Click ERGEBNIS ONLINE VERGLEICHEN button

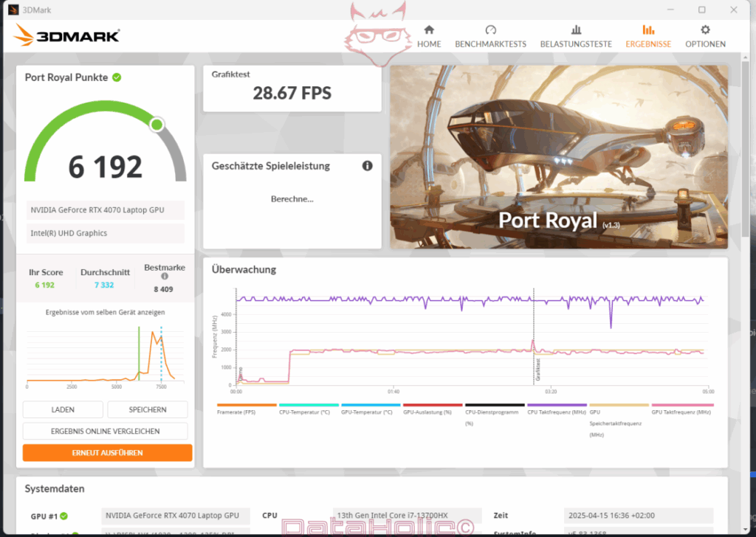click(105, 431)
